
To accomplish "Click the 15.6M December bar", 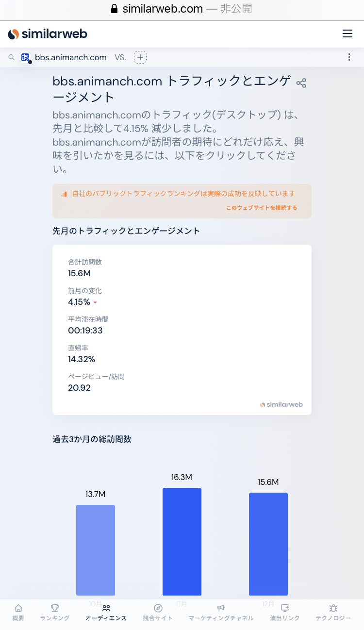I will pyautogui.click(x=268, y=544).
